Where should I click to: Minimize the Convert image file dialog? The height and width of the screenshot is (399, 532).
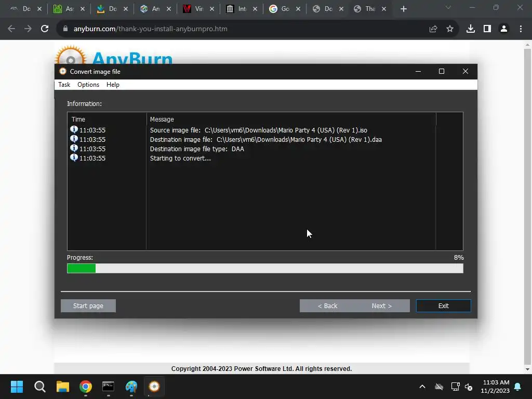tap(418, 71)
